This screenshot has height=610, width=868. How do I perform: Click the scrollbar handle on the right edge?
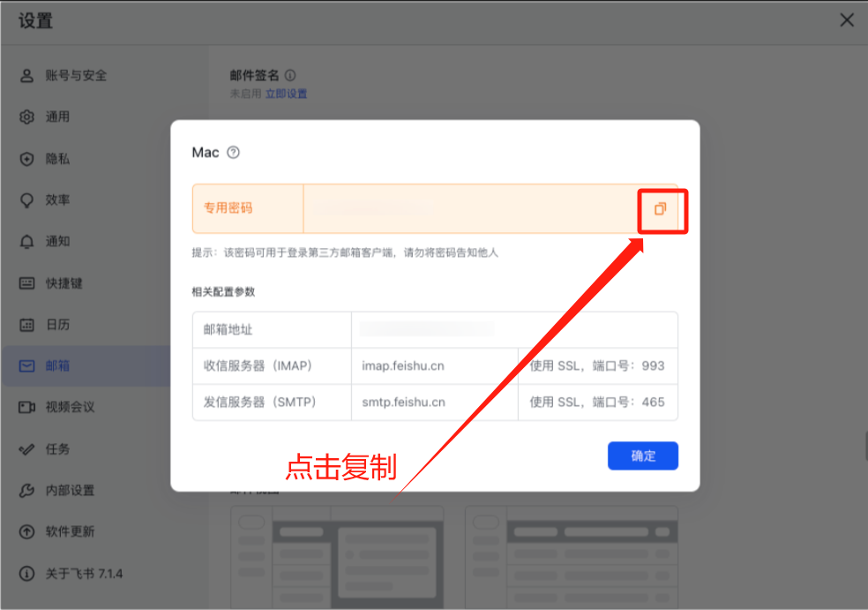click(865, 446)
